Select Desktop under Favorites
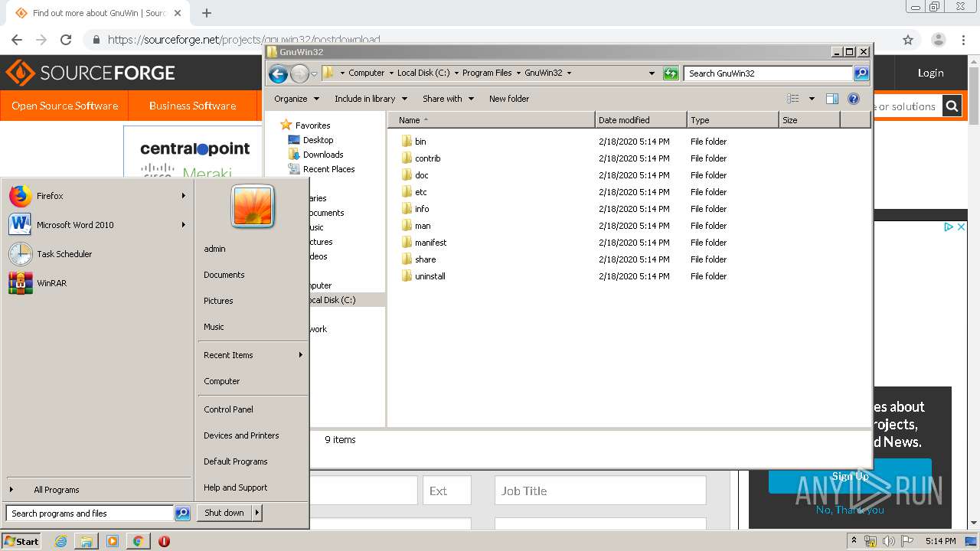The height and width of the screenshot is (551, 980). click(311, 140)
